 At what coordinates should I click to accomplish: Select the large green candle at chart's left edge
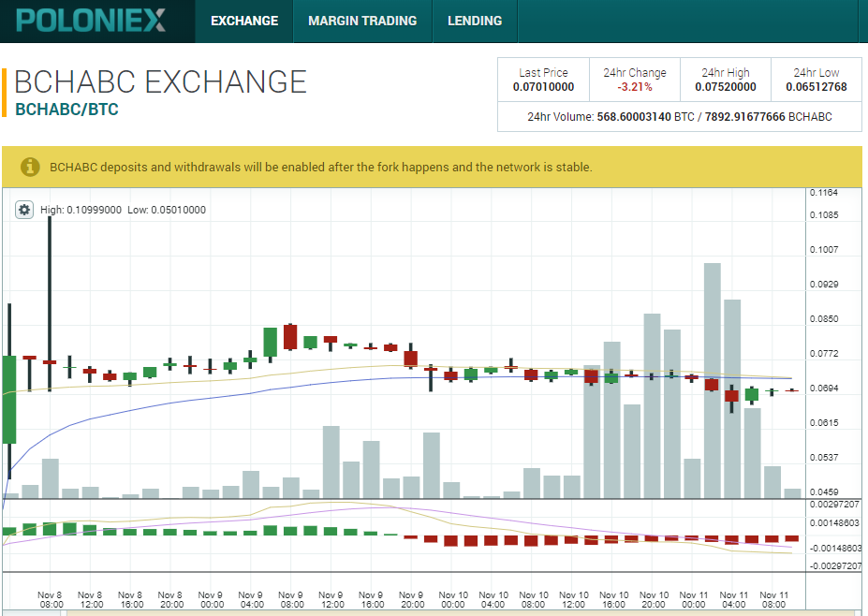coord(9,398)
